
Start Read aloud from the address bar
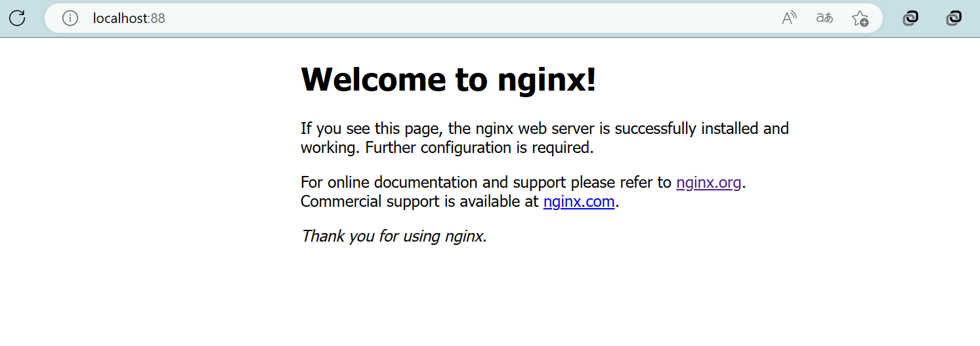(789, 18)
